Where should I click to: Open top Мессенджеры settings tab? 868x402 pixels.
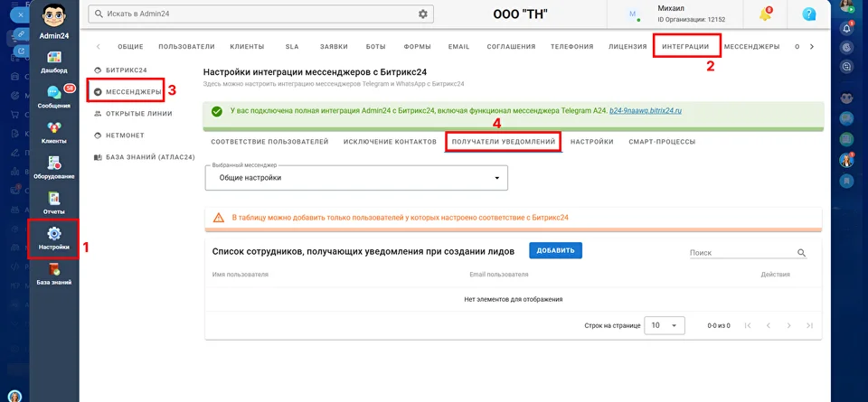coord(751,47)
